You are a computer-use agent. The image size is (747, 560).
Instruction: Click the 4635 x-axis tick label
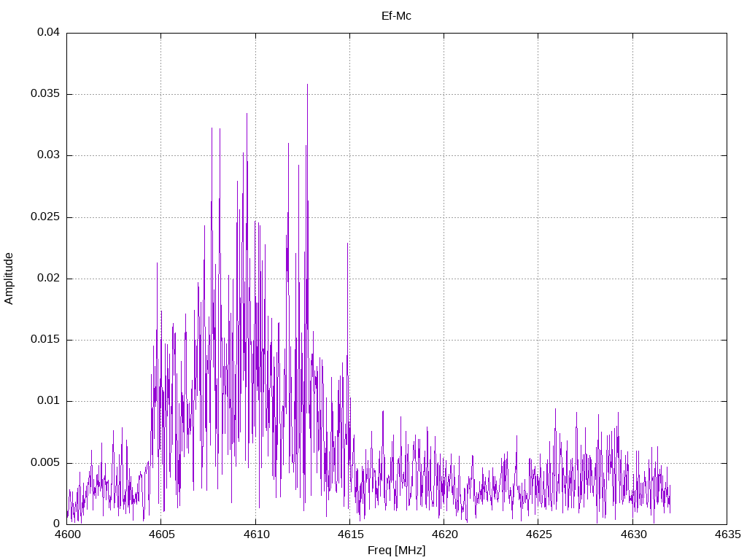coord(727,534)
